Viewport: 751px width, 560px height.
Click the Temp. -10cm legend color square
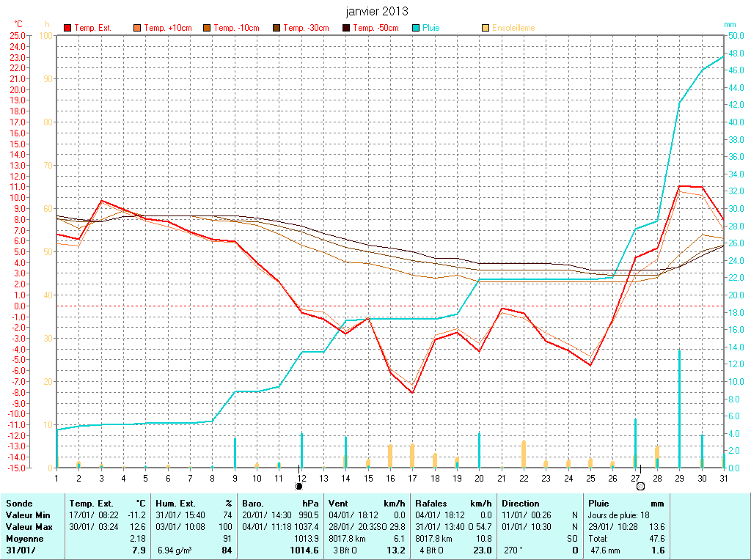208,28
